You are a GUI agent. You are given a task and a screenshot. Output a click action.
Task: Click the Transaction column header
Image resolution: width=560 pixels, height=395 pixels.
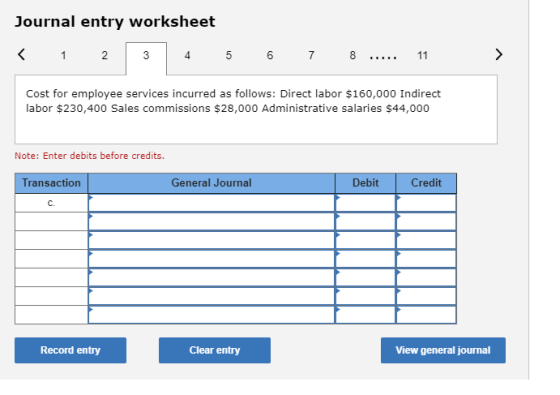coord(51,183)
